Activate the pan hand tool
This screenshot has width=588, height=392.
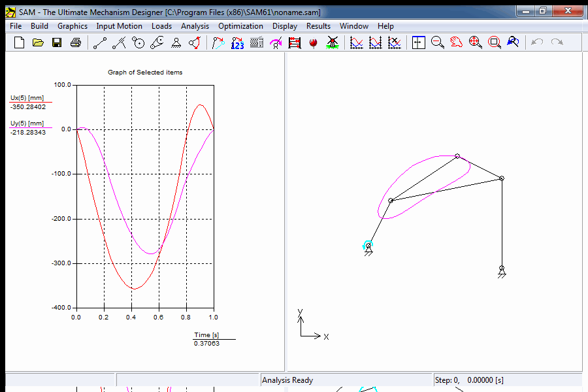457,42
